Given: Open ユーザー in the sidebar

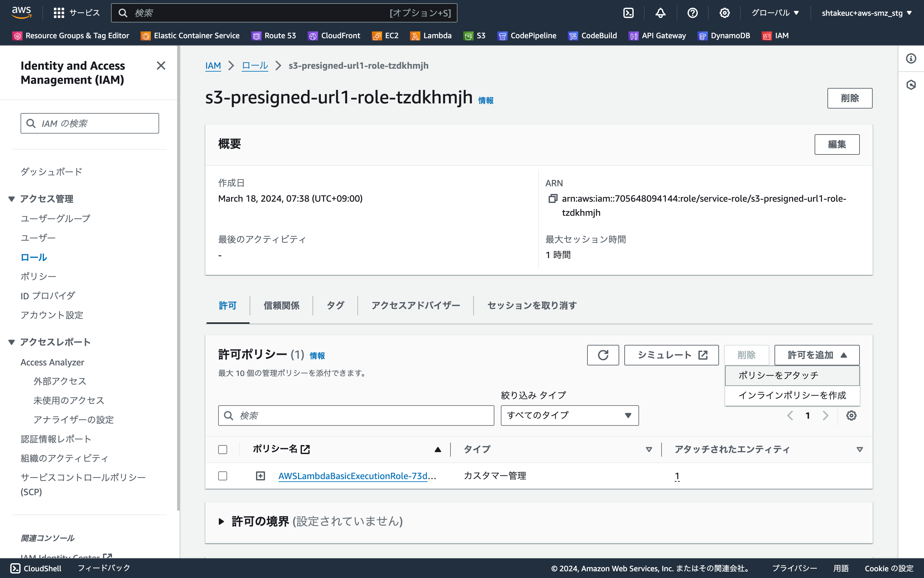Looking at the screenshot, I should [38, 238].
